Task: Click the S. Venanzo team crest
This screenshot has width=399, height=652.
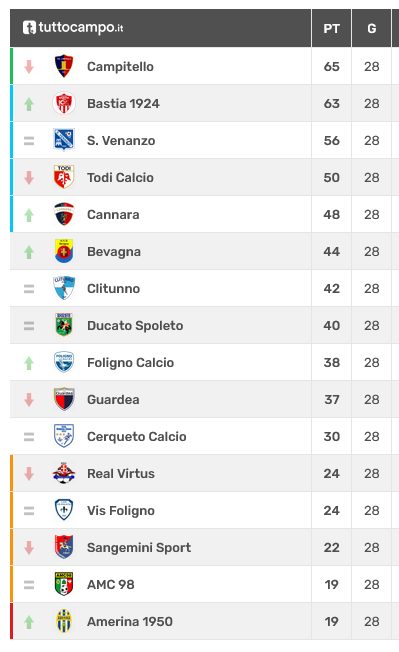Action: click(x=64, y=140)
